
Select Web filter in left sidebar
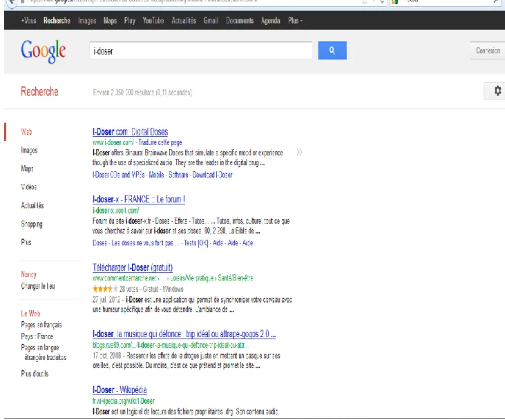coord(26,132)
